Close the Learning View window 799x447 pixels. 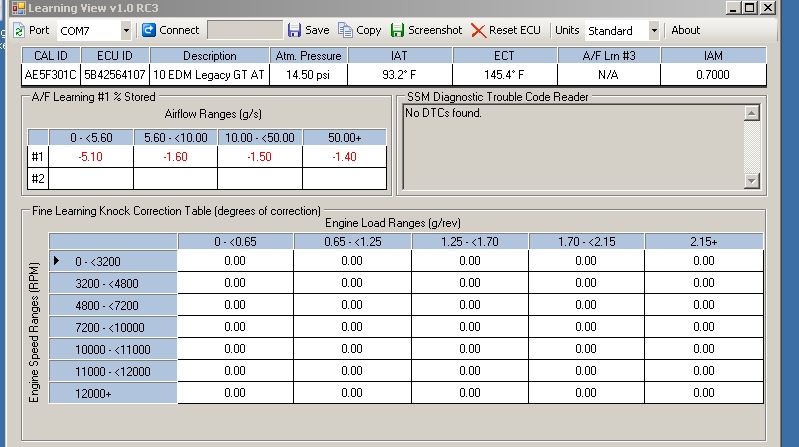(767, 8)
